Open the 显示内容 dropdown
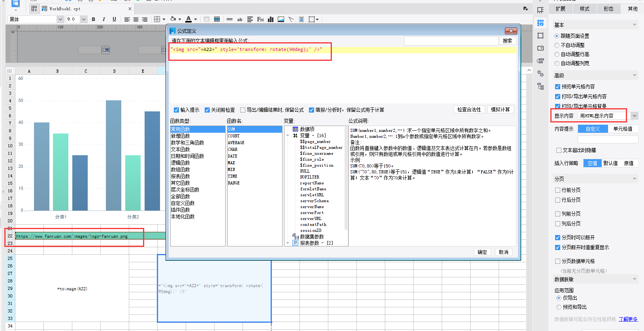The width and height of the screenshot is (644, 331). coord(634,116)
